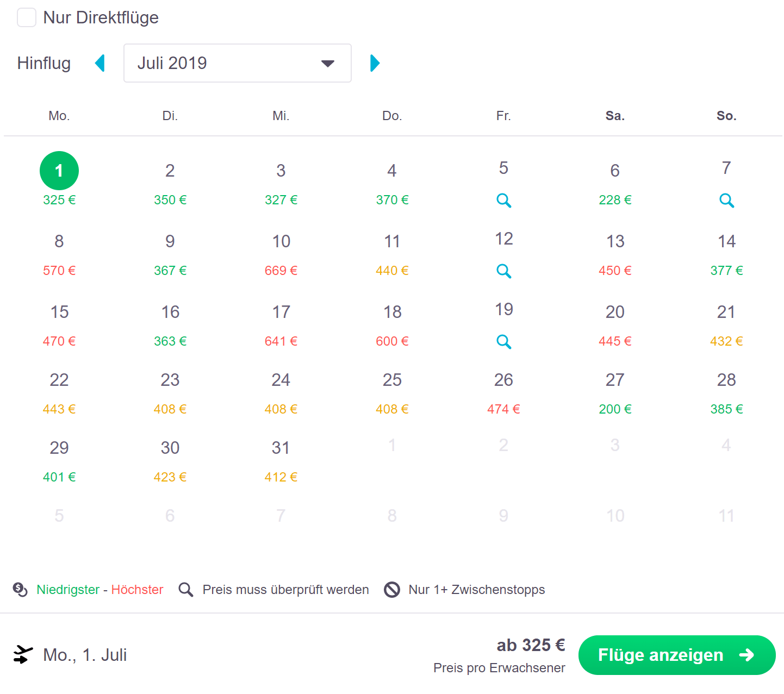Click the Mo., 1. Juli selected date text
784x694 pixels.
(x=85, y=655)
